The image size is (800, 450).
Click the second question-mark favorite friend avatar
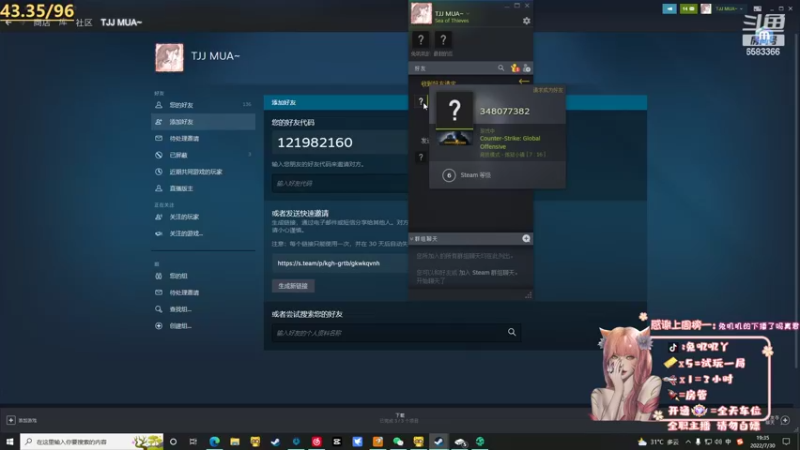(443, 40)
